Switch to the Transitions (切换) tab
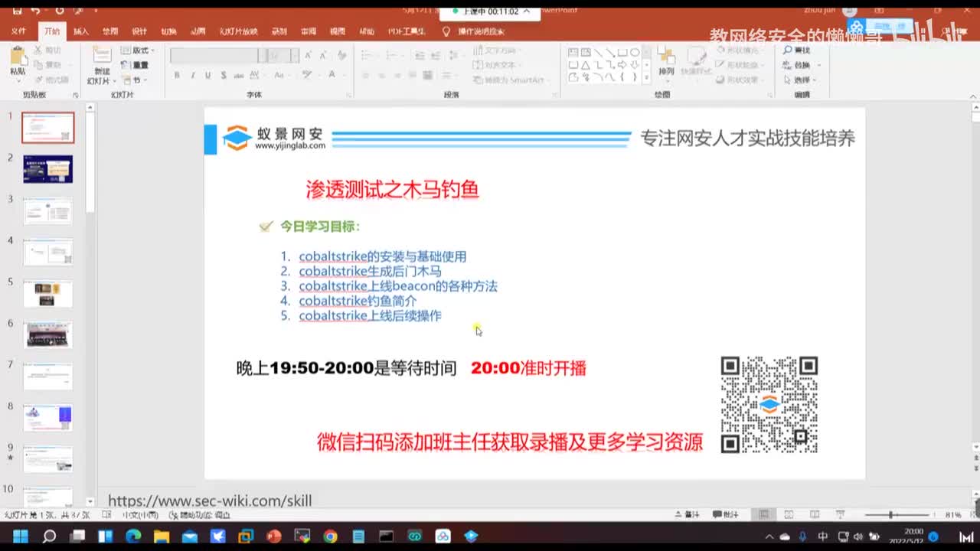Viewport: 980px width, 551px height. 168,31
